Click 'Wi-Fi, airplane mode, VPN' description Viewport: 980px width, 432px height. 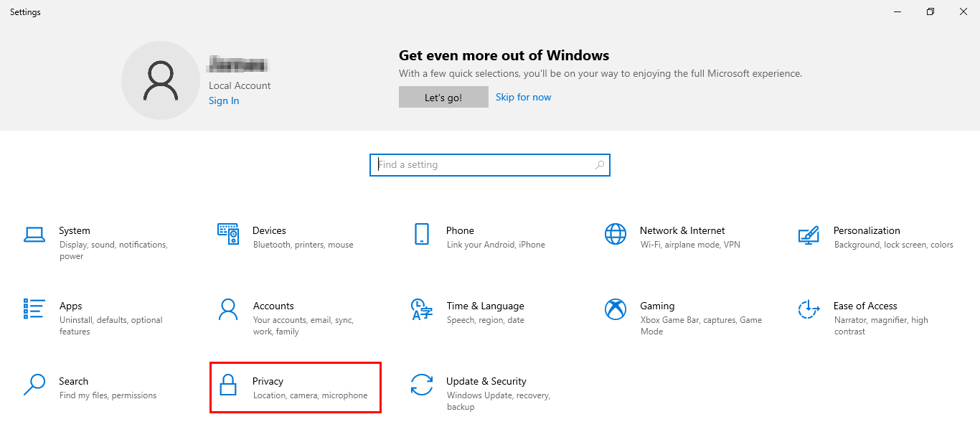690,245
